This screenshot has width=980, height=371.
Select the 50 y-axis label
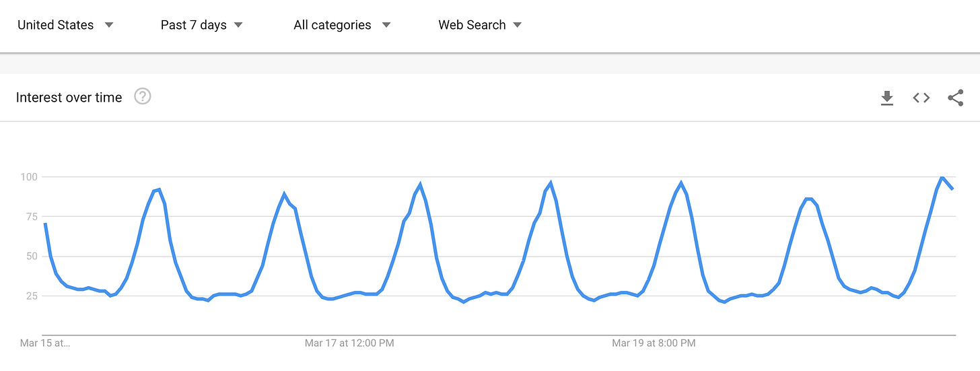tap(32, 256)
